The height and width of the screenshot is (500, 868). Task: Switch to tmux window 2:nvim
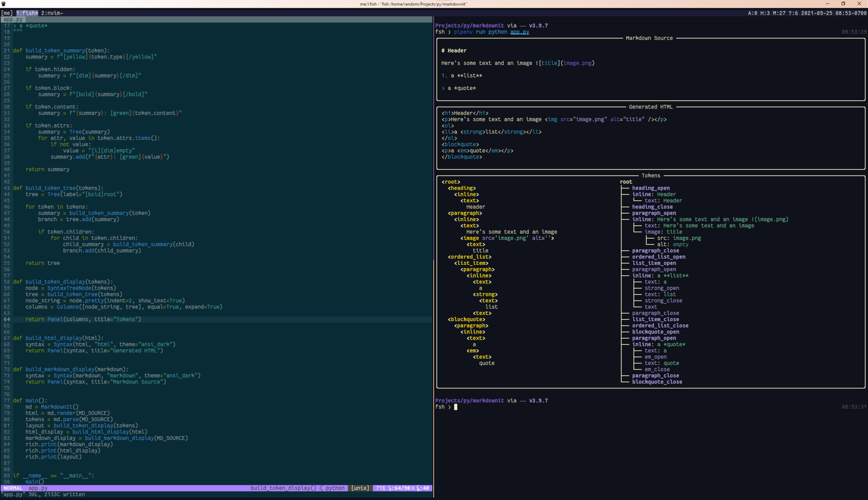pos(52,13)
